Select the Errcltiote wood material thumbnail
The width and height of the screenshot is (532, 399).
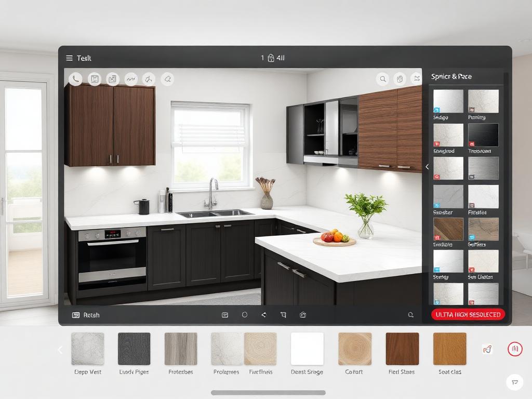pos(448,229)
